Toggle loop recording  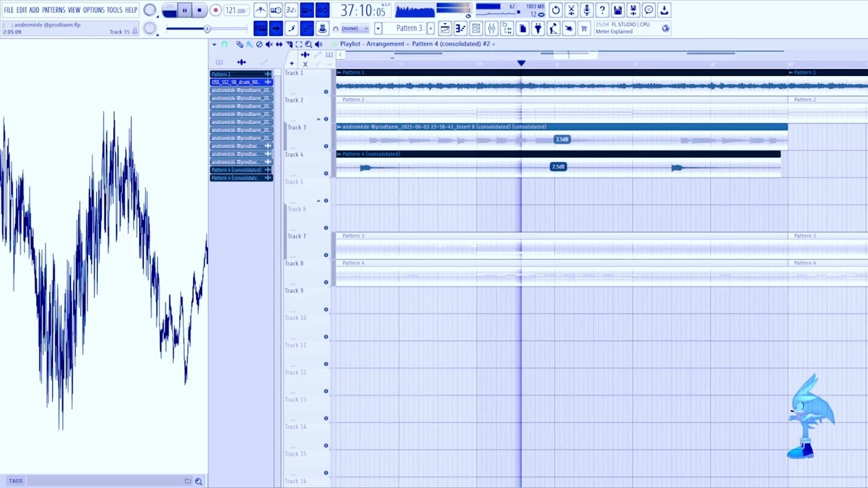[322, 9]
